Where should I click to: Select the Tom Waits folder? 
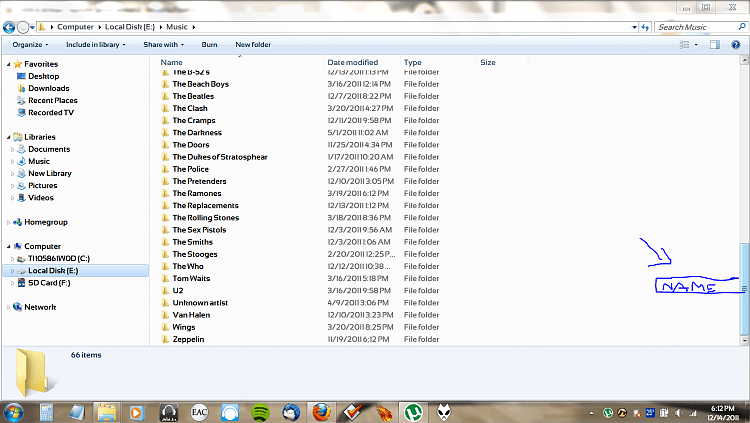(191, 278)
